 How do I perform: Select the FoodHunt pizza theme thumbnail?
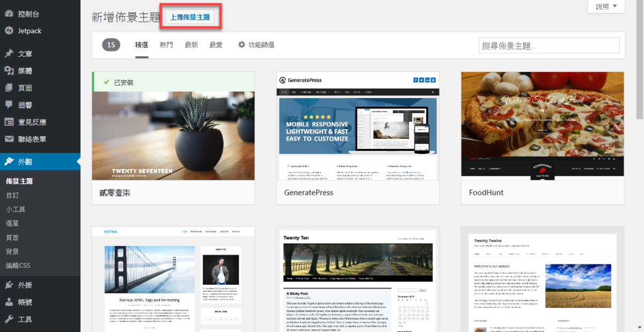tap(543, 126)
